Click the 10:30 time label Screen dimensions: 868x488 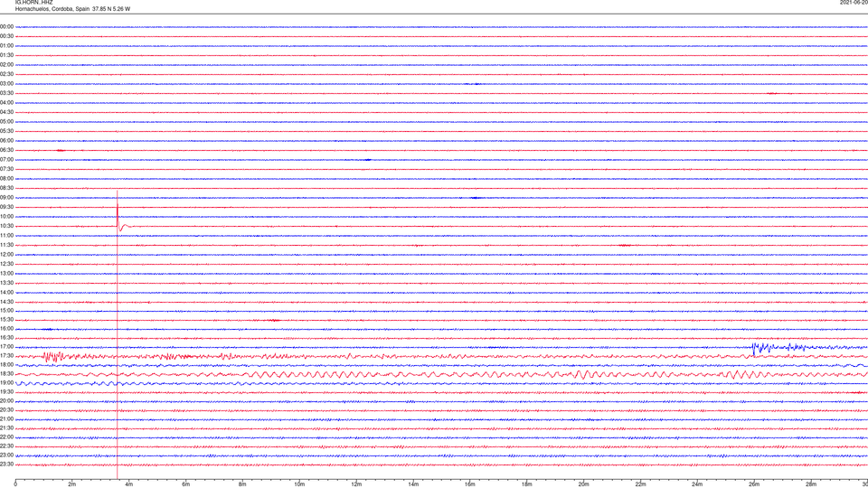coord(6,226)
